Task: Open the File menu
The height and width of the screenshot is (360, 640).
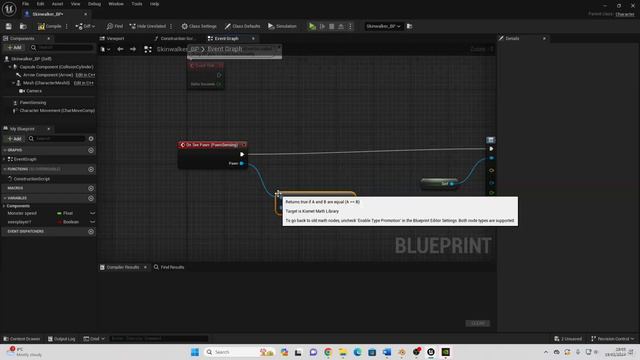Action: [x=25, y=4]
